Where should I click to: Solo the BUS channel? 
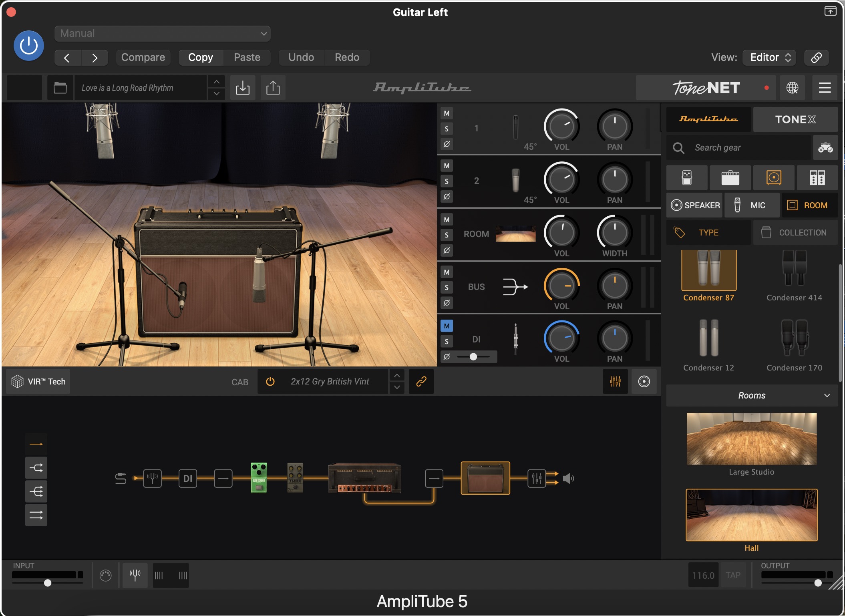[x=447, y=287]
